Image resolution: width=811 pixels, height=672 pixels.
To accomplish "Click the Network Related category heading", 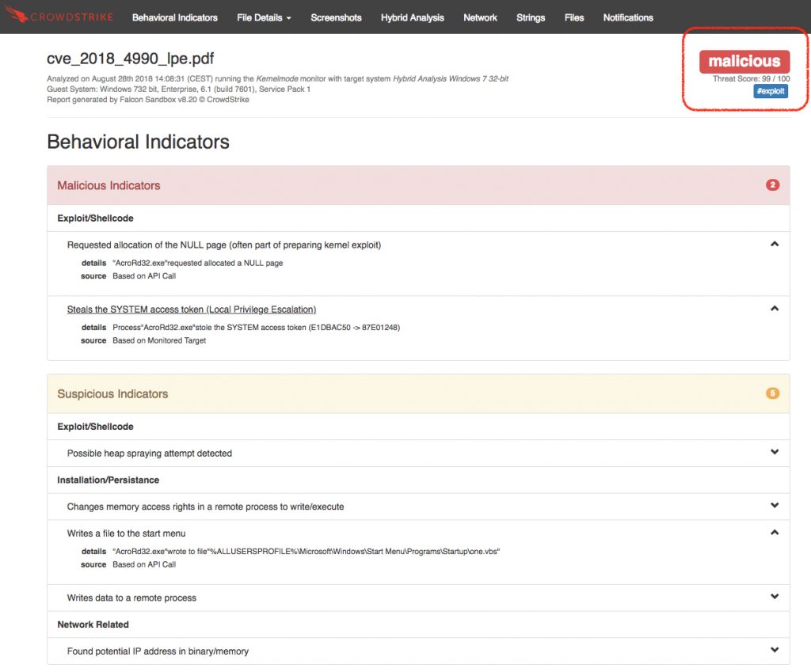I will click(x=93, y=625).
